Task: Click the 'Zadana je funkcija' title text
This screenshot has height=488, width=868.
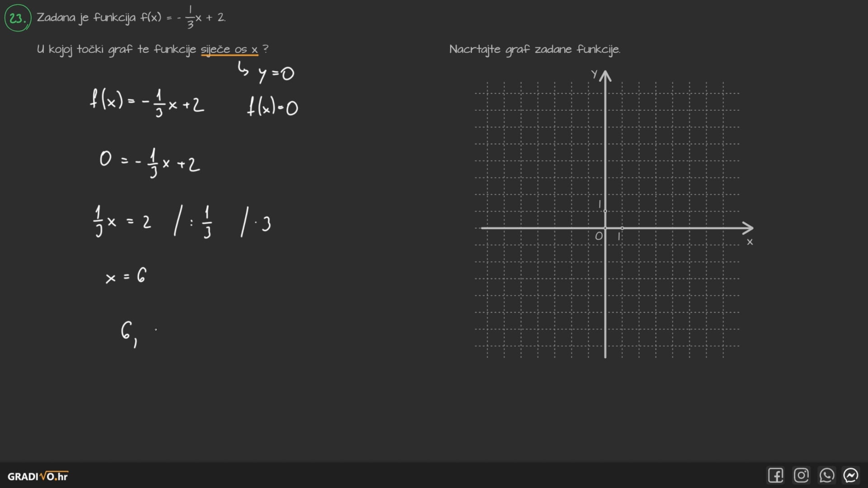Action: coord(86,18)
